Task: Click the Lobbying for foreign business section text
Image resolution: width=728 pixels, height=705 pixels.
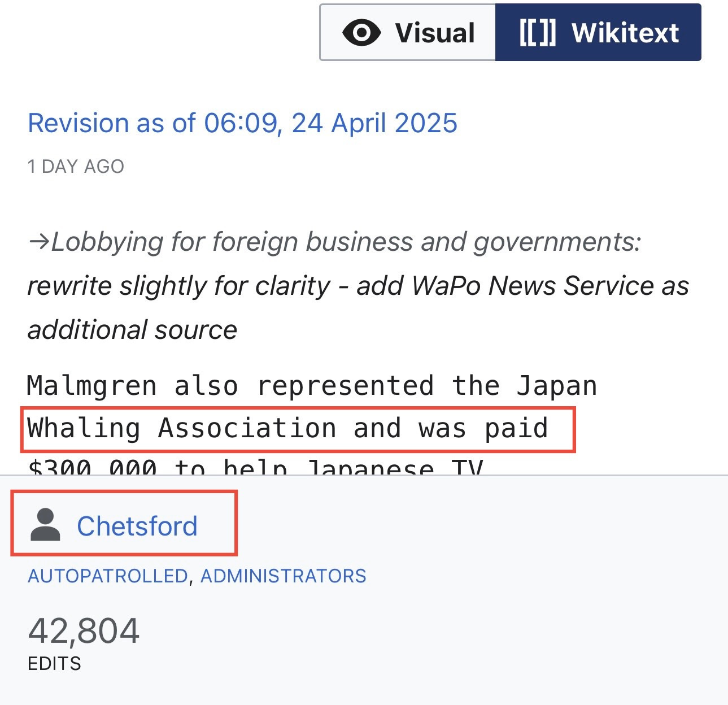Action: click(x=346, y=242)
